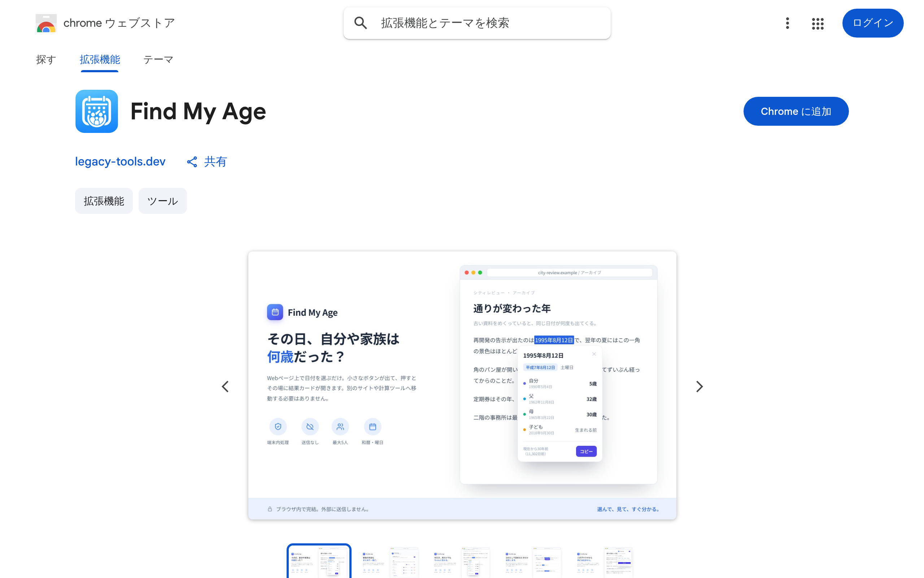This screenshot has height=578, width=924.
Task: Open the Google apps grid
Action: [x=818, y=23]
